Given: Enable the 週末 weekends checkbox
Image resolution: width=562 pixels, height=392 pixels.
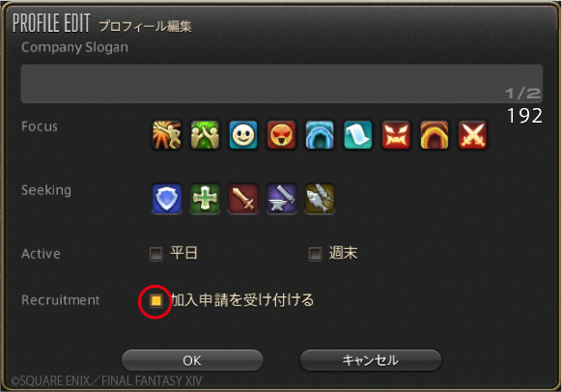Looking at the screenshot, I should click(316, 254).
